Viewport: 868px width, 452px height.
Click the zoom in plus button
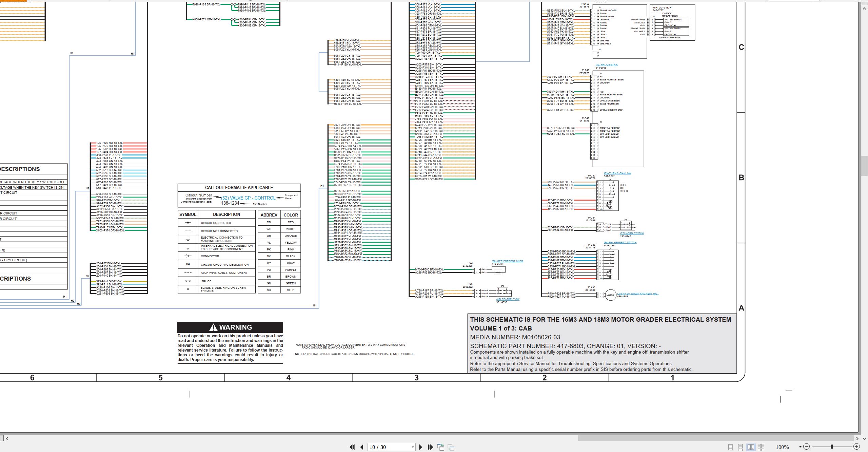[x=856, y=447]
